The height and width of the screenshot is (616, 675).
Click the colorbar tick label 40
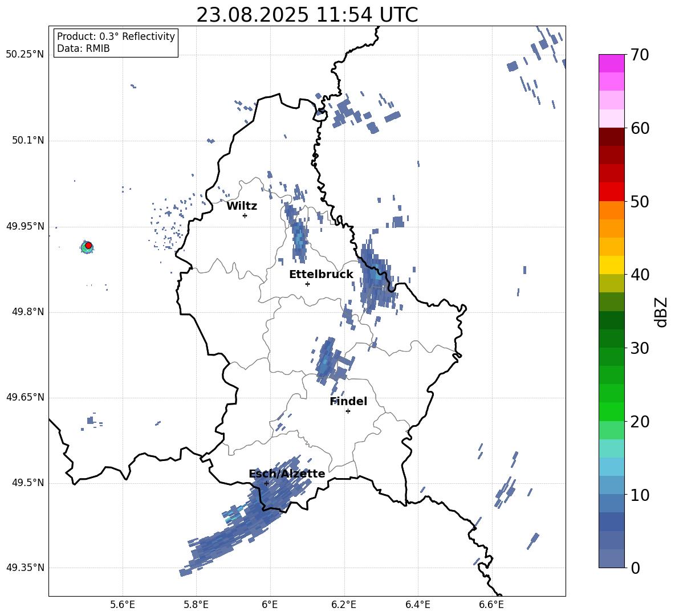pyautogui.click(x=640, y=275)
